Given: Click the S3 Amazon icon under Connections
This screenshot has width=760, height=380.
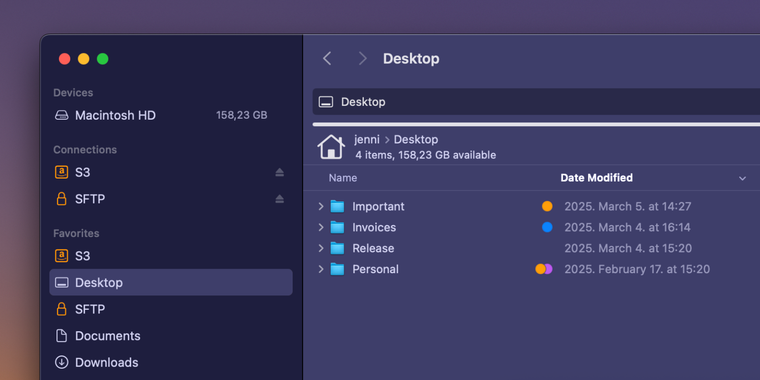Looking at the screenshot, I should pos(62,172).
